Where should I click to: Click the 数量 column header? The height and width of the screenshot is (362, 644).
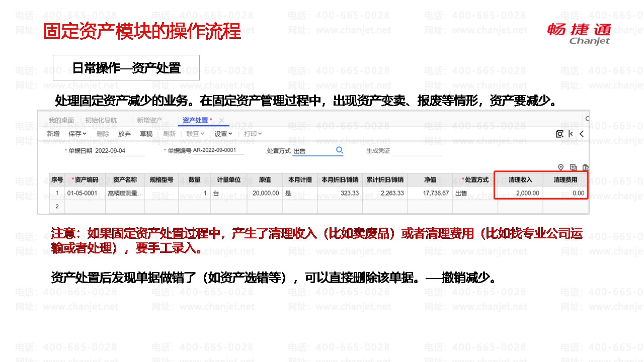(195, 179)
